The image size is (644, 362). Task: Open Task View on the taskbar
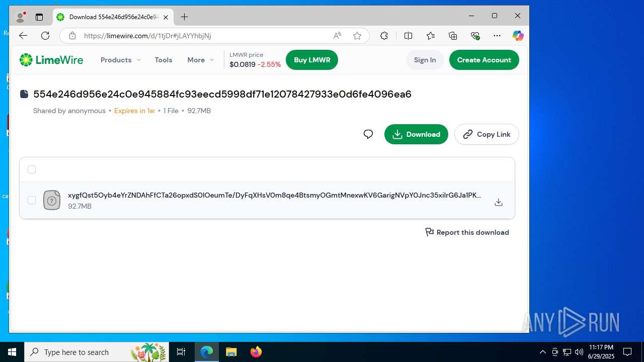(x=181, y=352)
